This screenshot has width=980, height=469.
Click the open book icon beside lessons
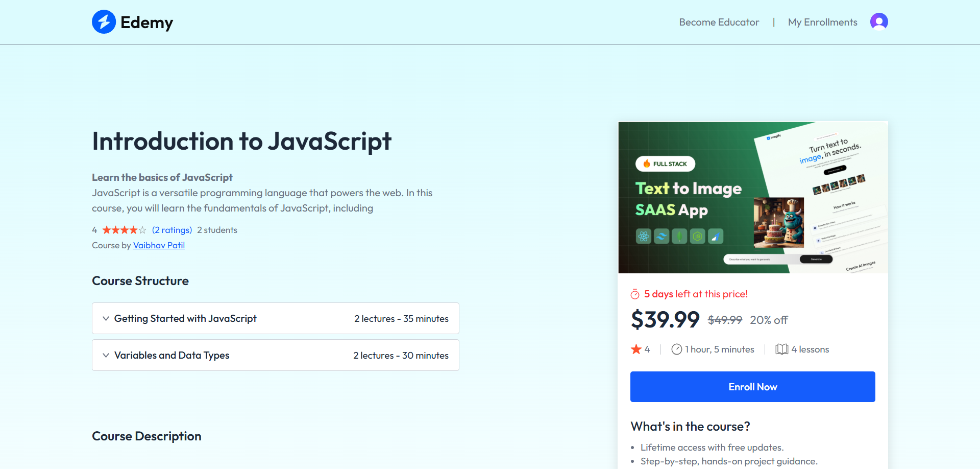pos(781,349)
